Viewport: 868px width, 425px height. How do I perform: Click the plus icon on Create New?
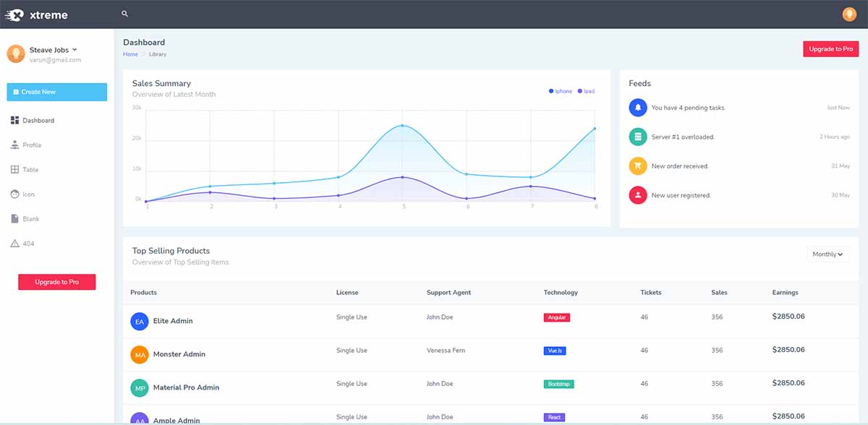[16, 92]
